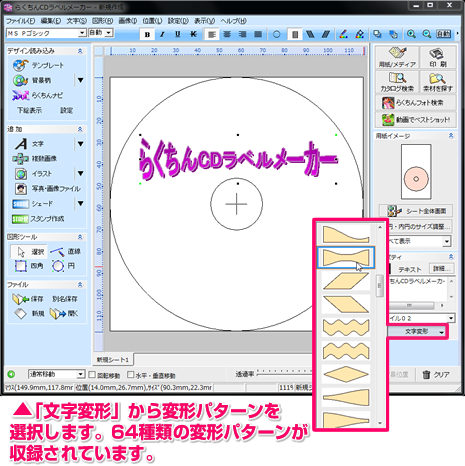465x466 pixels.
Task: Open the 編集(E) menu
Action: tap(51, 21)
